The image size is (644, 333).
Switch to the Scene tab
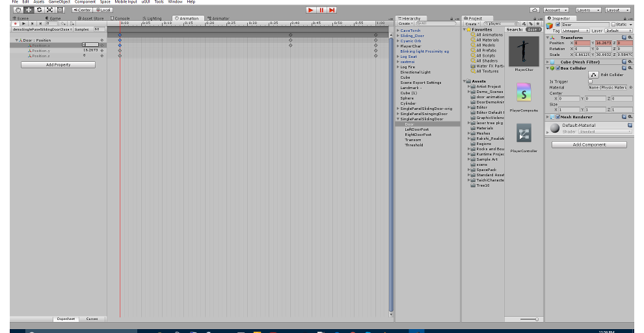click(21, 18)
